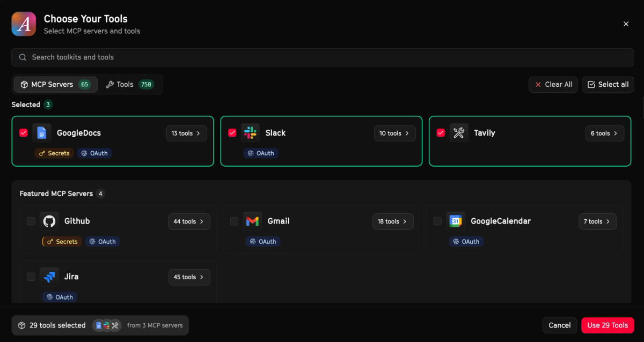644x342 pixels.
Task: Expand Github 44 tools list
Action: (x=189, y=221)
